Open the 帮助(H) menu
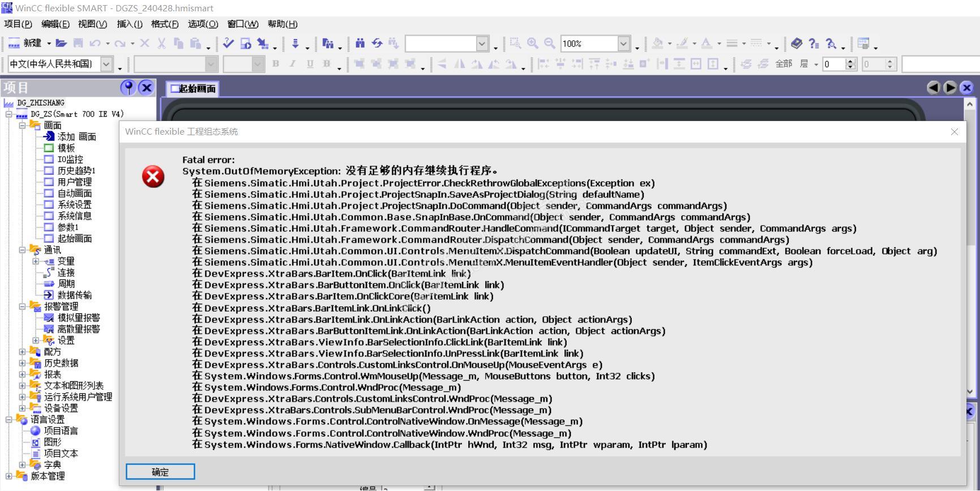The height and width of the screenshot is (491, 980). point(282,24)
